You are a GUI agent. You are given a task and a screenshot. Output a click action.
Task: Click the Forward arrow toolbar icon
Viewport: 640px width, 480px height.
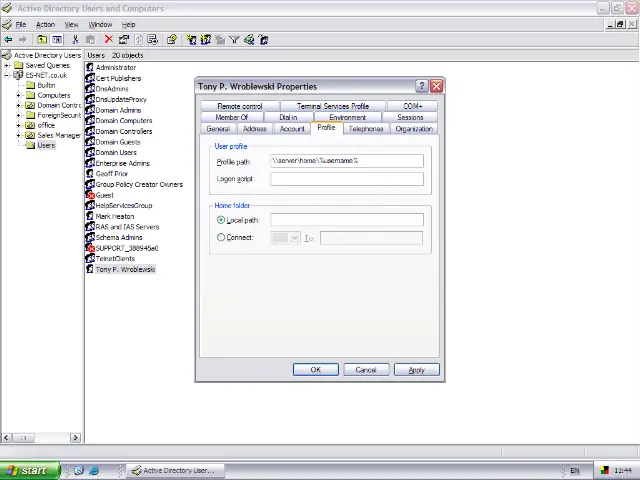click(x=23, y=40)
